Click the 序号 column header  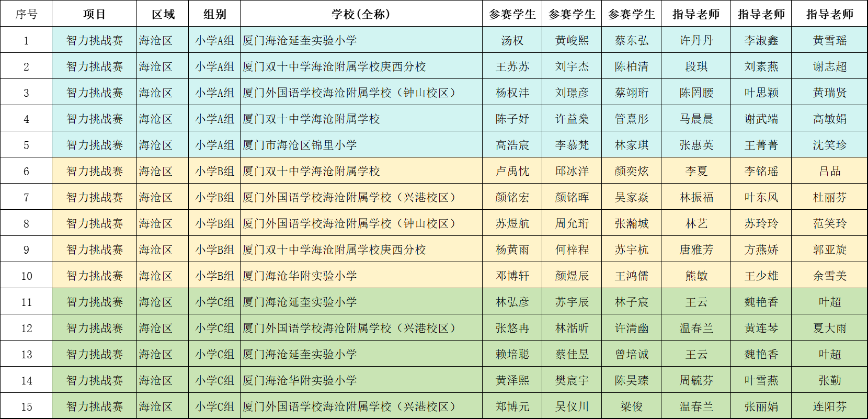tap(26, 14)
